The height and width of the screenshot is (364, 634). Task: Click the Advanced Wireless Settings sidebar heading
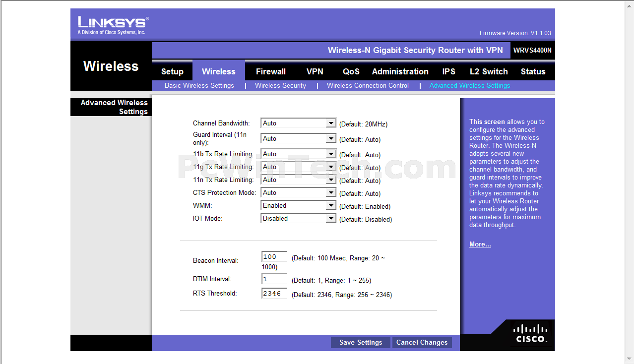coord(114,107)
